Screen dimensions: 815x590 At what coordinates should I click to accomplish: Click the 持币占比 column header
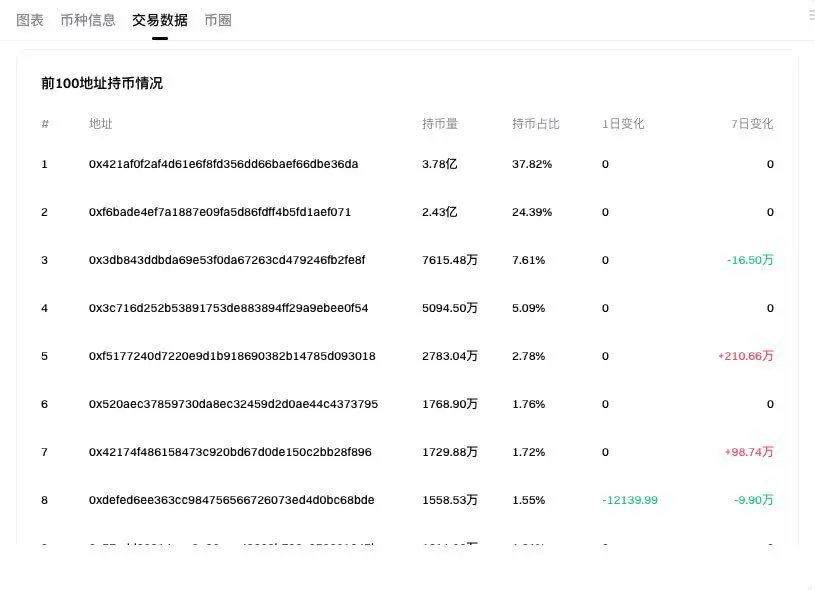coord(535,124)
